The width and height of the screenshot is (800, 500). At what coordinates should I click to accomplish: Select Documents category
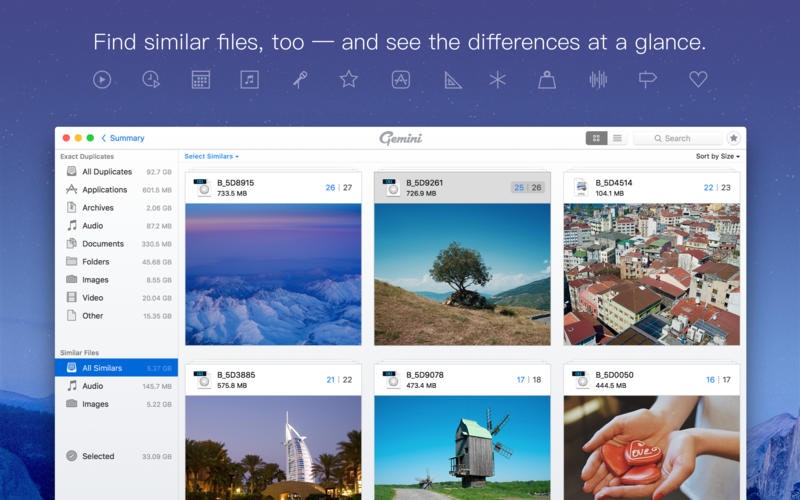point(116,244)
